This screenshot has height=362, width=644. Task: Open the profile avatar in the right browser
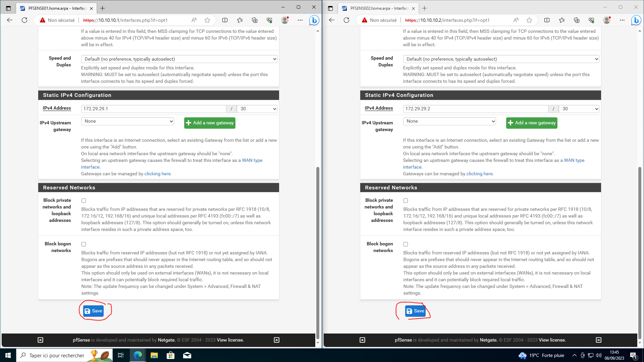click(x=607, y=20)
